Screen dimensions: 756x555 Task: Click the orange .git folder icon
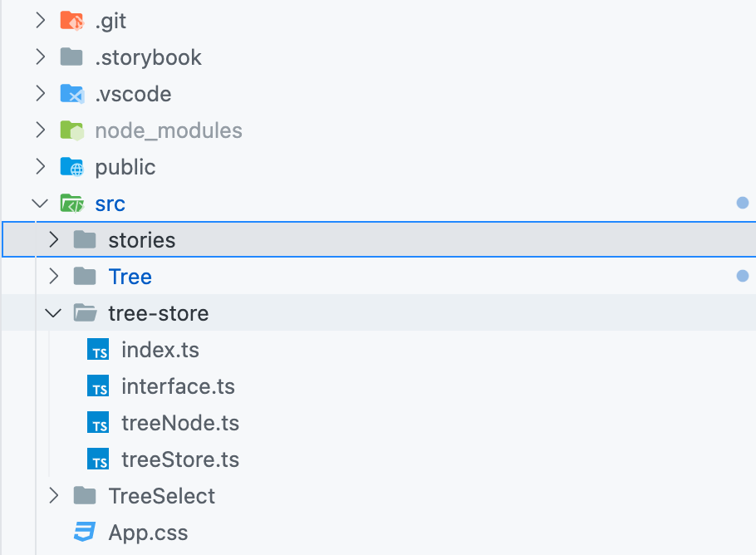pos(72,21)
